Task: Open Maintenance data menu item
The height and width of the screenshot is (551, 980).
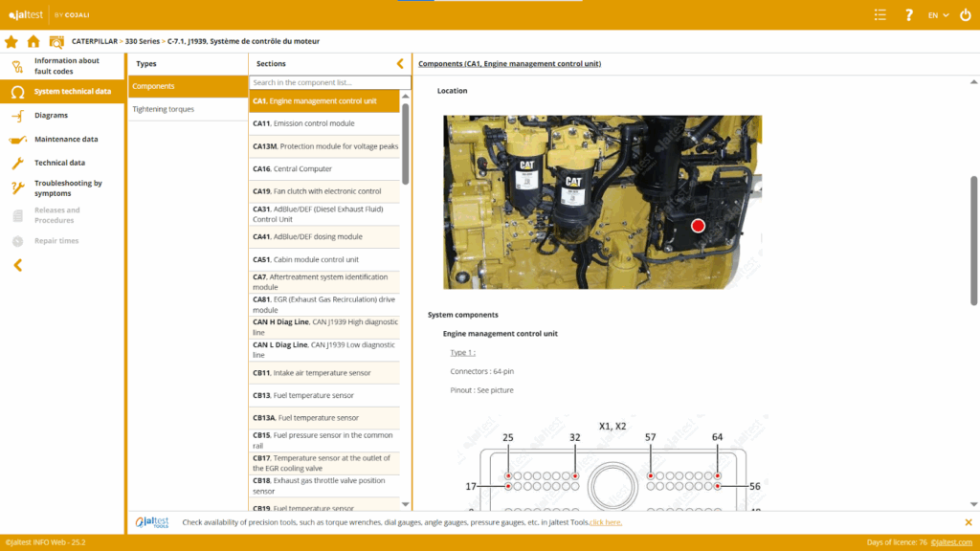Action: point(65,140)
